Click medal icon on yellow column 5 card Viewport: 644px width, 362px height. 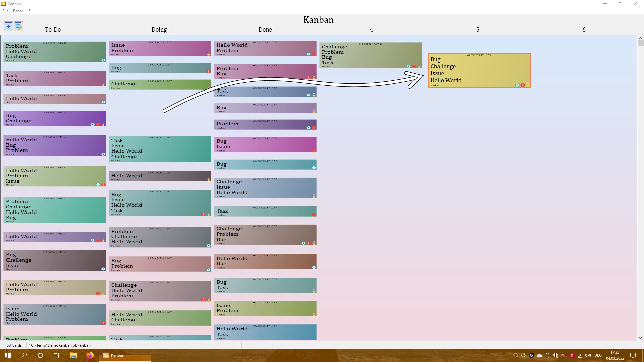pos(528,85)
